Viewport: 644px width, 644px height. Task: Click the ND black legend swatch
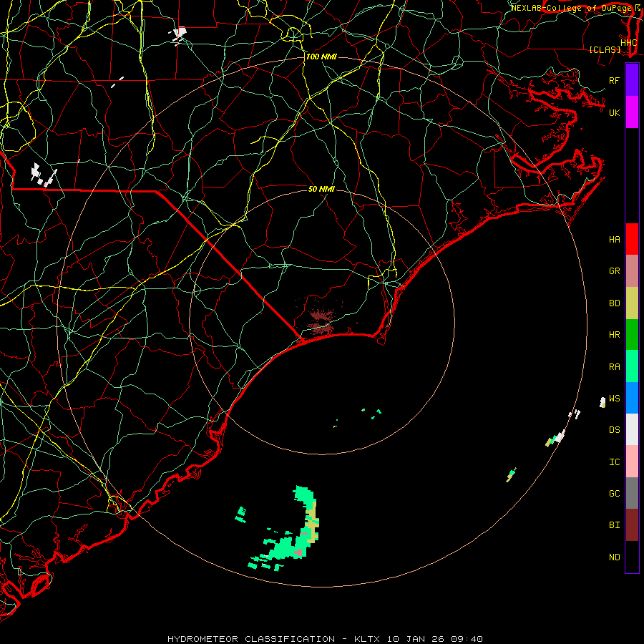click(x=632, y=557)
